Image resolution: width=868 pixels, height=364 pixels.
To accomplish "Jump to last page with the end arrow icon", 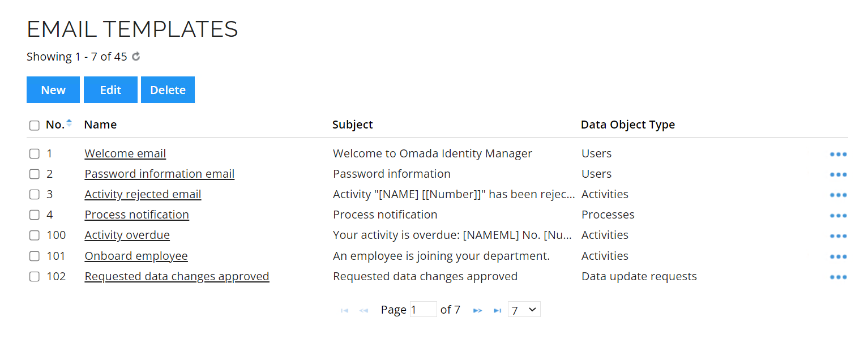I will (x=497, y=310).
